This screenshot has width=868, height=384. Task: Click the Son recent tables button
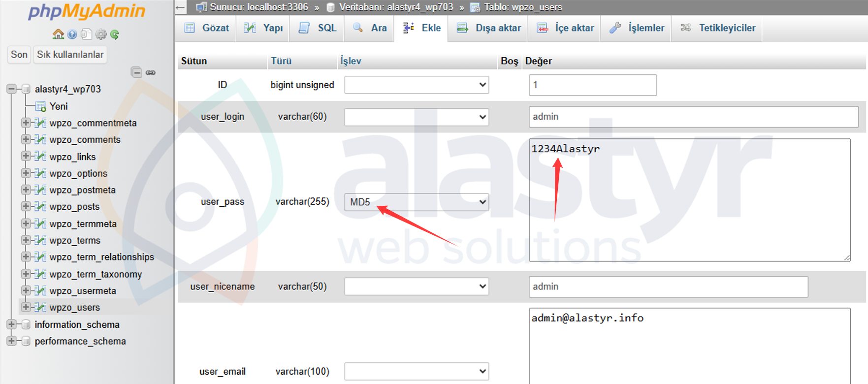(19, 55)
